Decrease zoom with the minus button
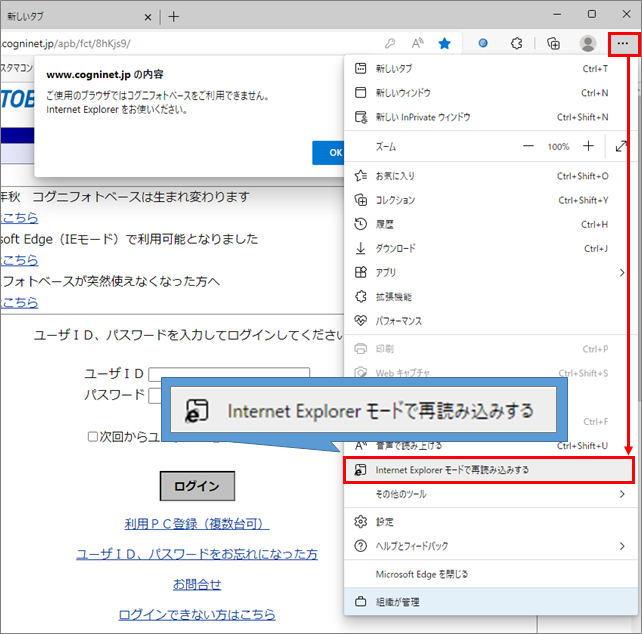The image size is (642, 634). click(x=528, y=146)
